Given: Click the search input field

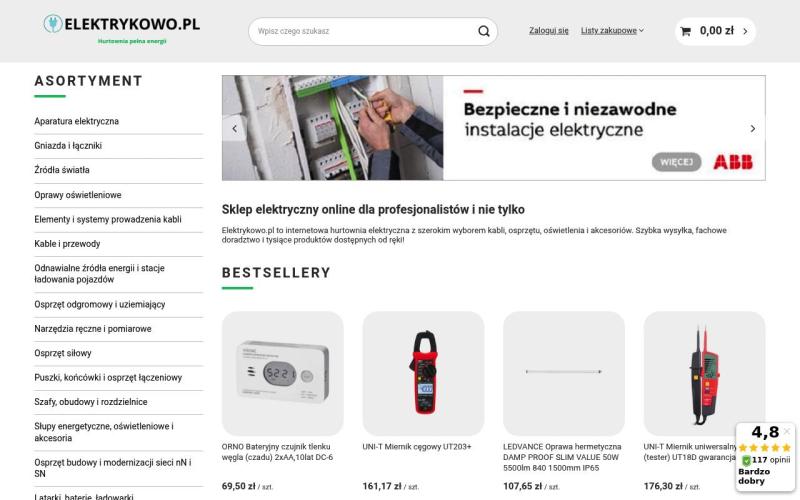Looking at the screenshot, I should coord(365,31).
